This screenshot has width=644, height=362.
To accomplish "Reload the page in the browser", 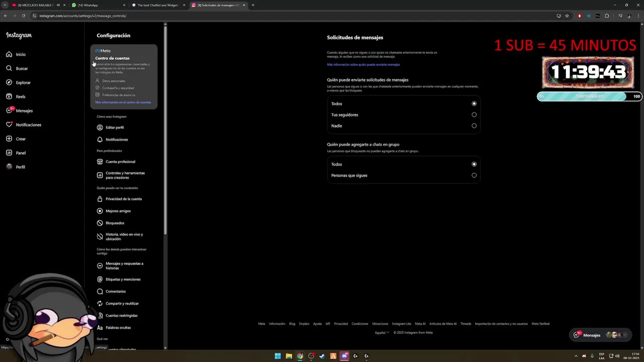I will click(23, 16).
